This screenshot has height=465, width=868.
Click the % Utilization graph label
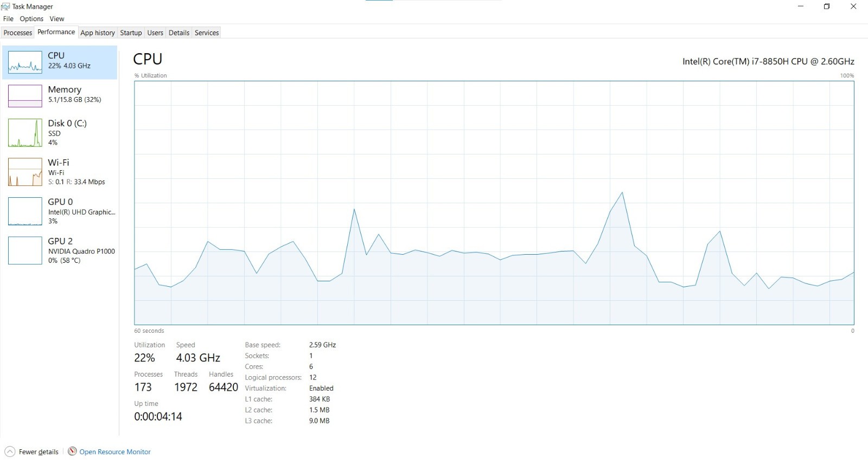[x=151, y=75]
